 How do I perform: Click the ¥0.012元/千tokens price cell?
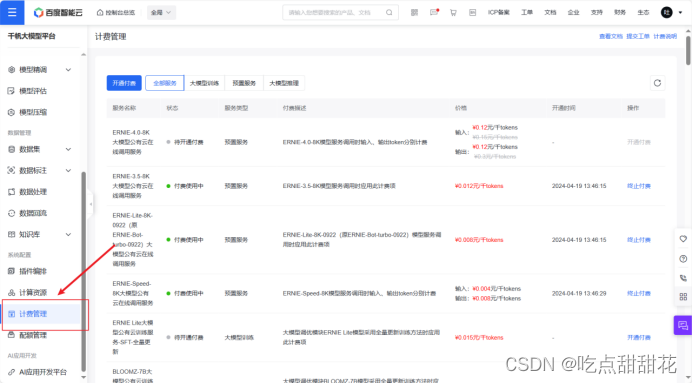point(479,186)
